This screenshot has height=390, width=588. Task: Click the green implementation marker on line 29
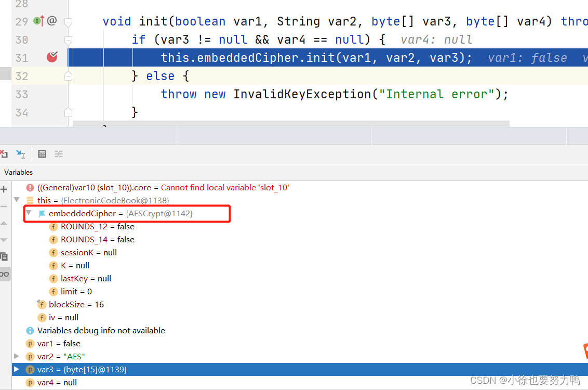[x=37, y=21]
